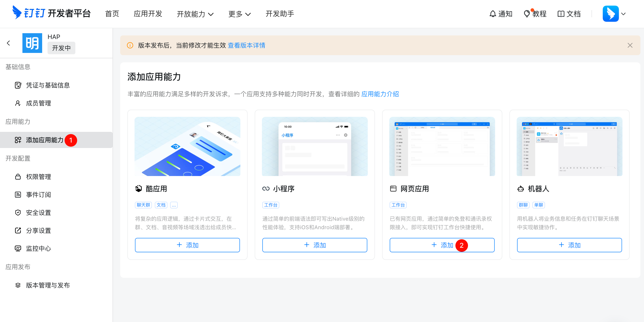This screenshot has height=322, width=644.
Task: Click the 查看版本详情 link
Action: [x=246, y=45]
